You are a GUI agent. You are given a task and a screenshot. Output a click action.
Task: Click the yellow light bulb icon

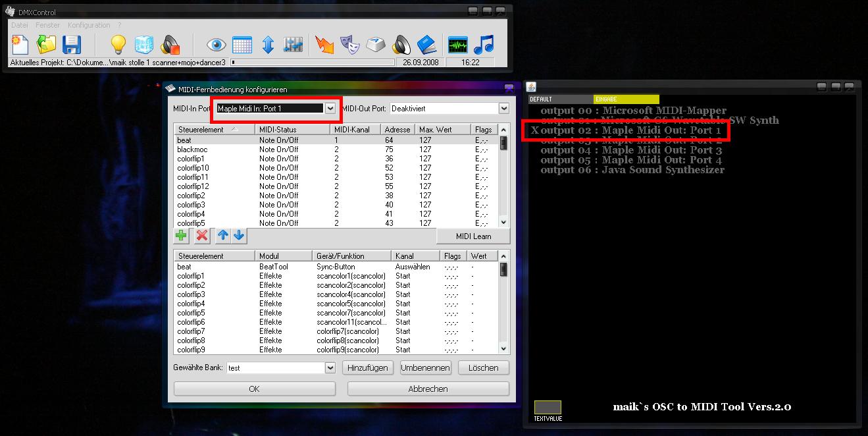coord(118,45)
